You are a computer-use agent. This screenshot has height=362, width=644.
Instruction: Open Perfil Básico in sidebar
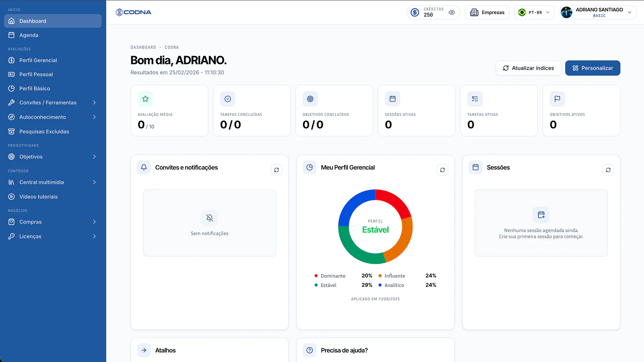tap(53, 88)
